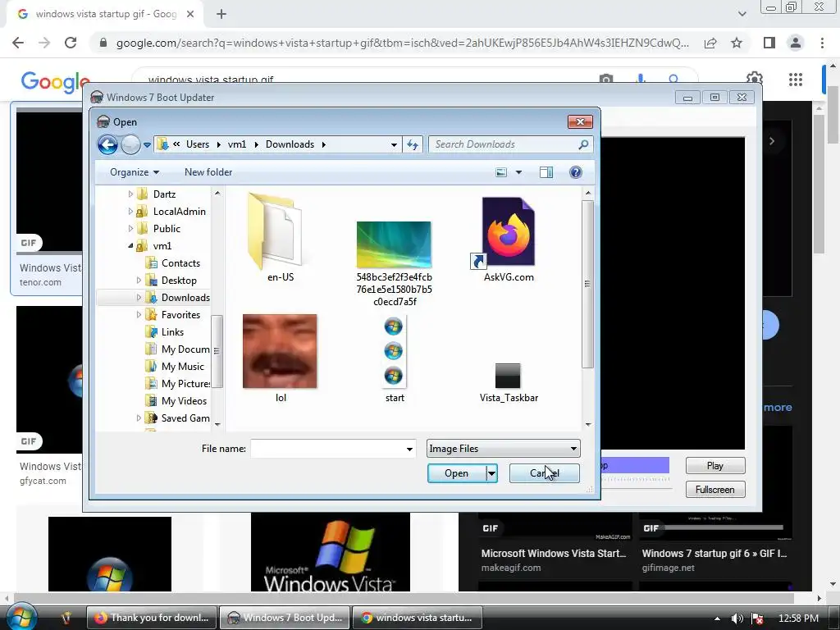
Task: Toggle the preview pane icon
Action: coord(546,172)
